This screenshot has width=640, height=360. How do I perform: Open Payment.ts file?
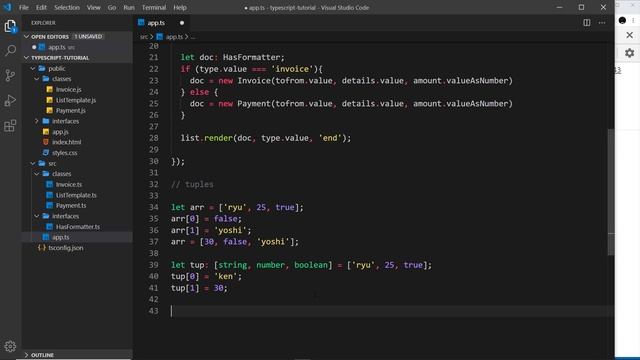(71, 205)
